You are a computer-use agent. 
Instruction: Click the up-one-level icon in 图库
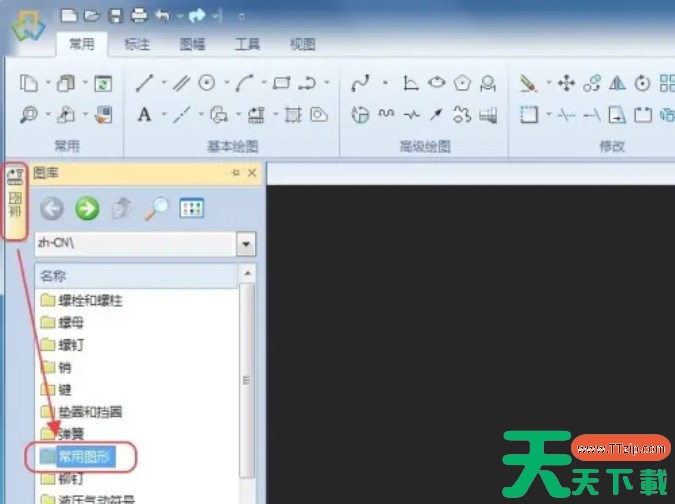click(x=122, y=209)
